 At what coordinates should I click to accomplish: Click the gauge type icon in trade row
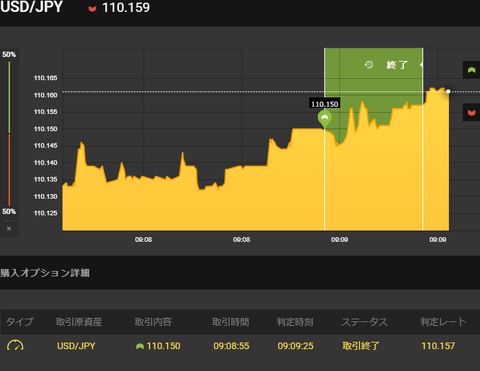15,345
